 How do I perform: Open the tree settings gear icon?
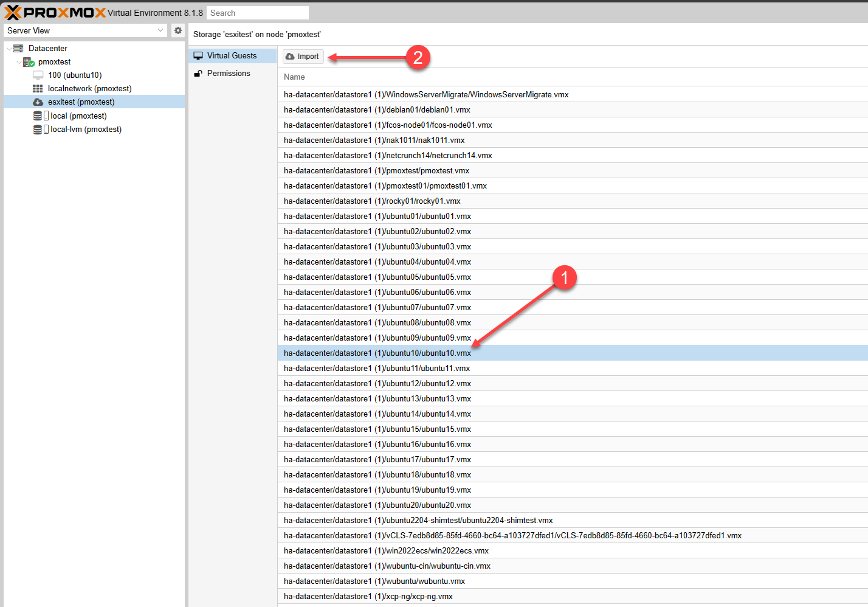178,30
